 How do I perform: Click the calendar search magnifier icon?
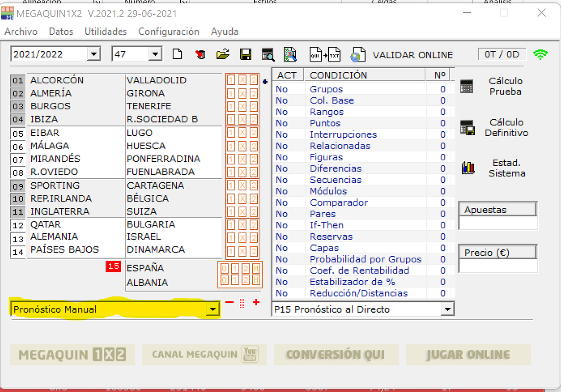point(268,55)
